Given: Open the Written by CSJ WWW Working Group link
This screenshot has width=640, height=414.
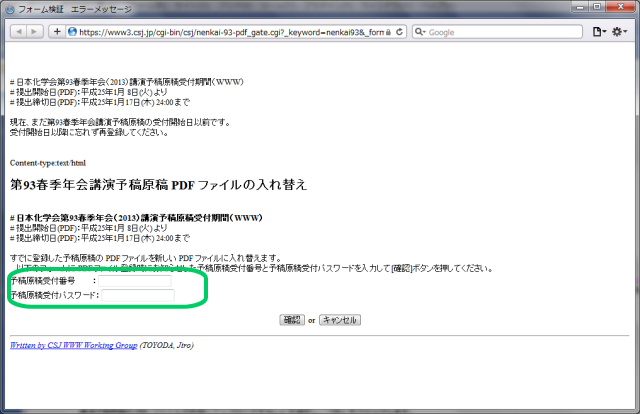Looking at the screenshot, I should pos(73,345).
